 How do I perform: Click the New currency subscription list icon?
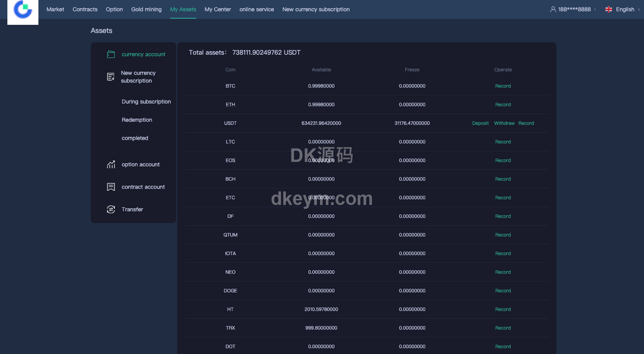point(111,77)
